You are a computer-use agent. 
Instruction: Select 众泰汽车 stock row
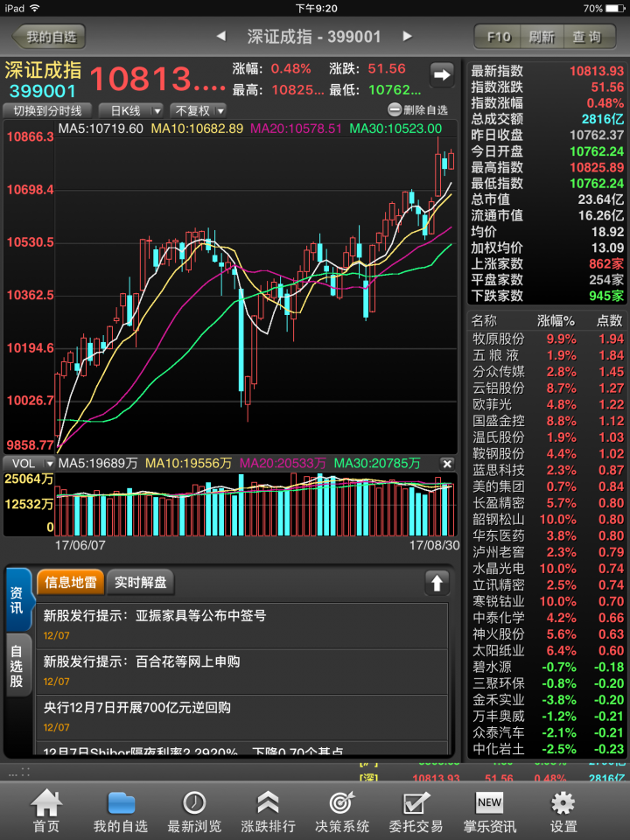pyautogui.click(x=548, y=732)
